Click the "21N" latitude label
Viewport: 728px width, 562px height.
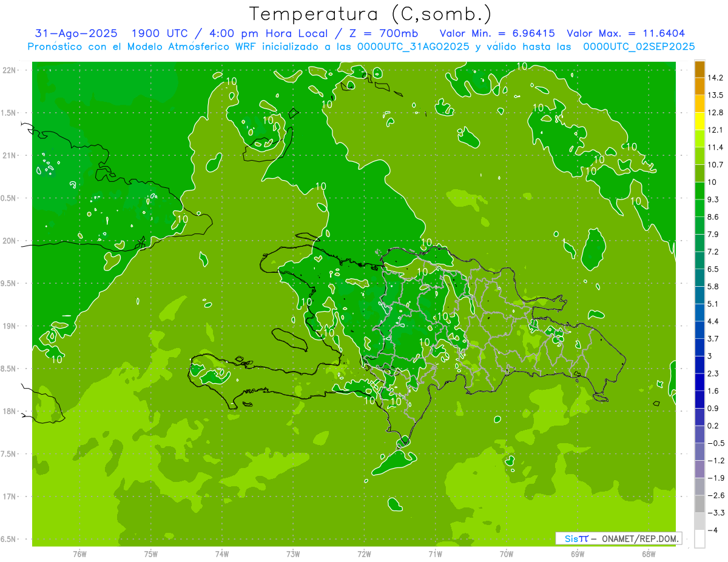click(8, 155)
